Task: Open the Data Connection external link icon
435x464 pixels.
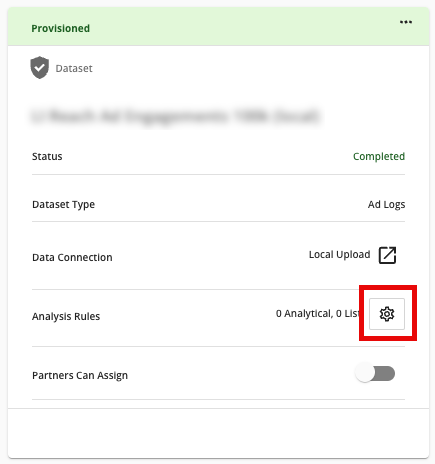Action: tap(387, 255)
